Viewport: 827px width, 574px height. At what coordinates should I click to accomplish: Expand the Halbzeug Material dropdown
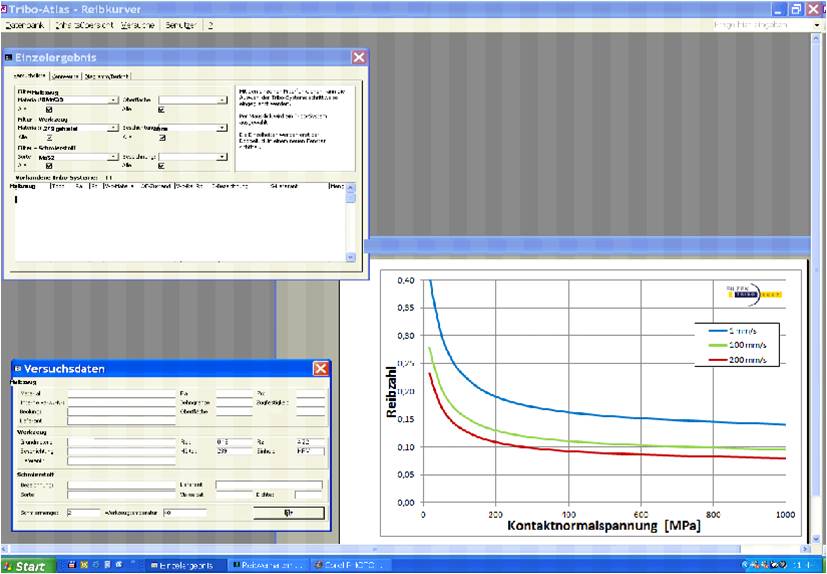click(x=114, y=100)
